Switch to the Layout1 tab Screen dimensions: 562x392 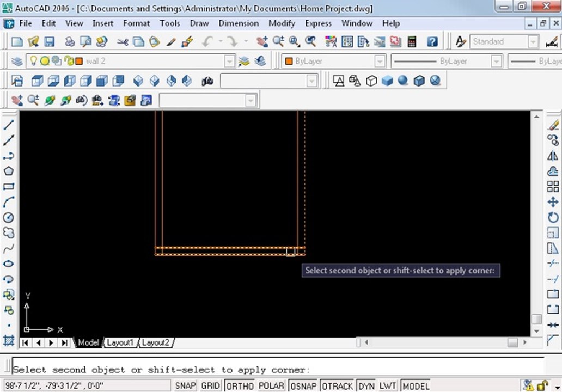[x=120, y=342]
